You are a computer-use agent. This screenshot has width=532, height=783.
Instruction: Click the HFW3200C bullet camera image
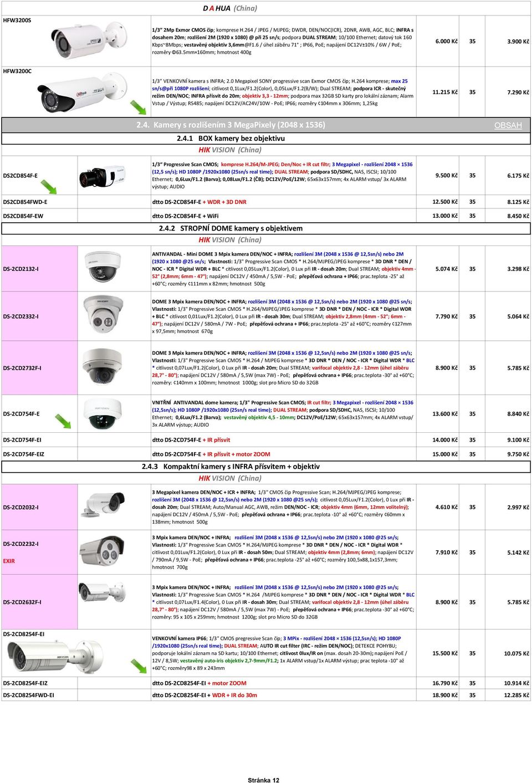point(82,92)
